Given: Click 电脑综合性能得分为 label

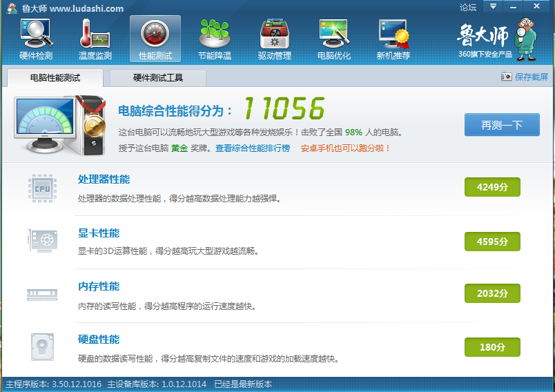Looking at the screenshot, I should (175, 111).
